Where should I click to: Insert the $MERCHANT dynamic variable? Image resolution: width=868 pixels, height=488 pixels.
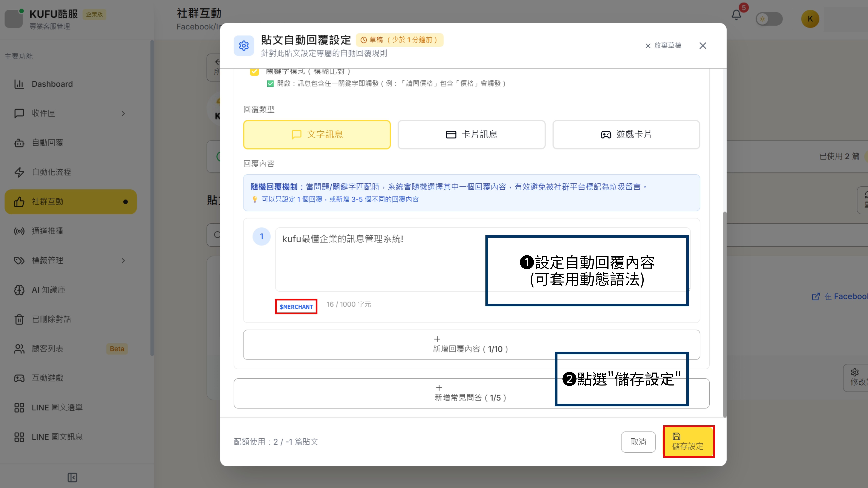click(296, 307)
